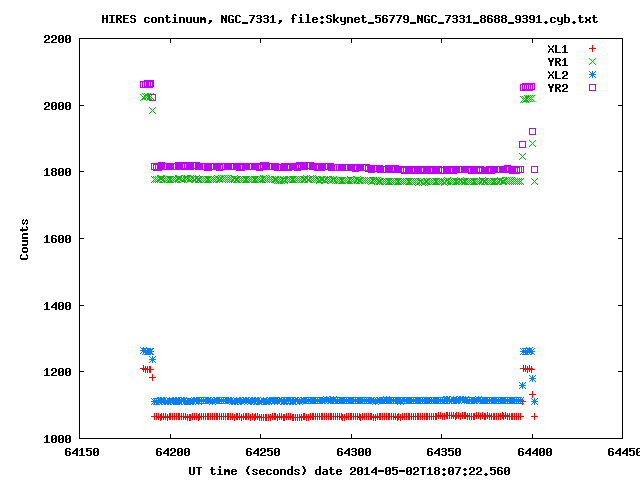Screen dimensions: 640x480
Task: Click the 64250 x-axis tick label
Action: [x=263, y=452]
